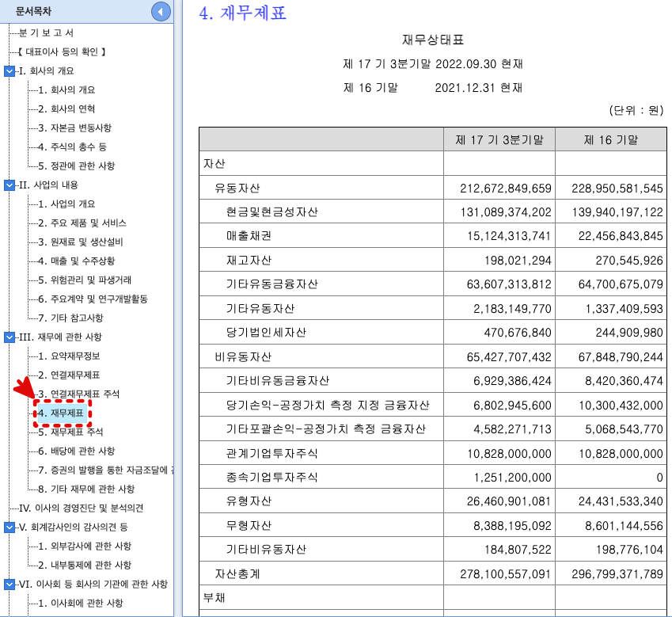
Task: Click the value 278,100,557,091
Action: click(x=506, y=573)
